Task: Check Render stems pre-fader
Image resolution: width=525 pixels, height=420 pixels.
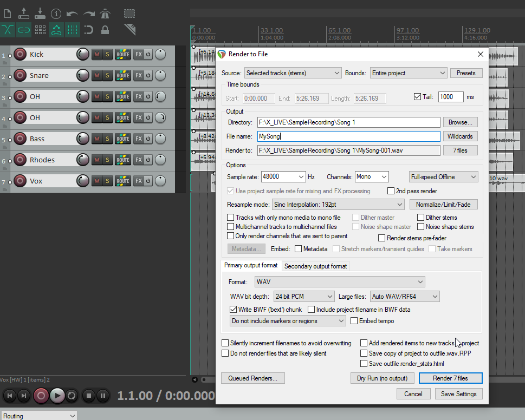Action: [381, 238]
